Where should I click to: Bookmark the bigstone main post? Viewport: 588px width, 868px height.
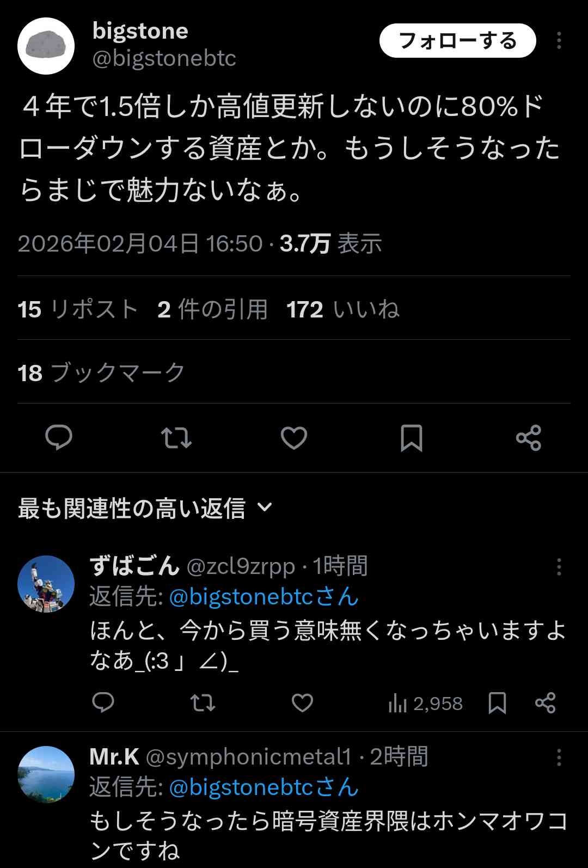click(411, 438)
